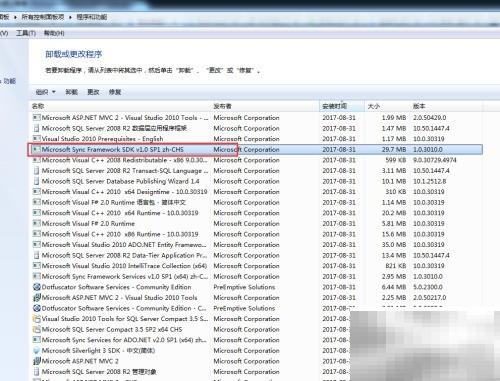This screenshot has width=500, height=381.
Task: Select Microsoft Visual C++ 2010 x64 Designtime name
Action: click(124, 192)
